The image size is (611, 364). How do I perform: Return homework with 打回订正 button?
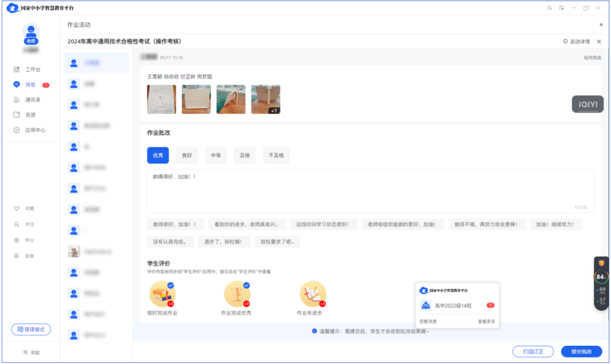pos(532,350)
